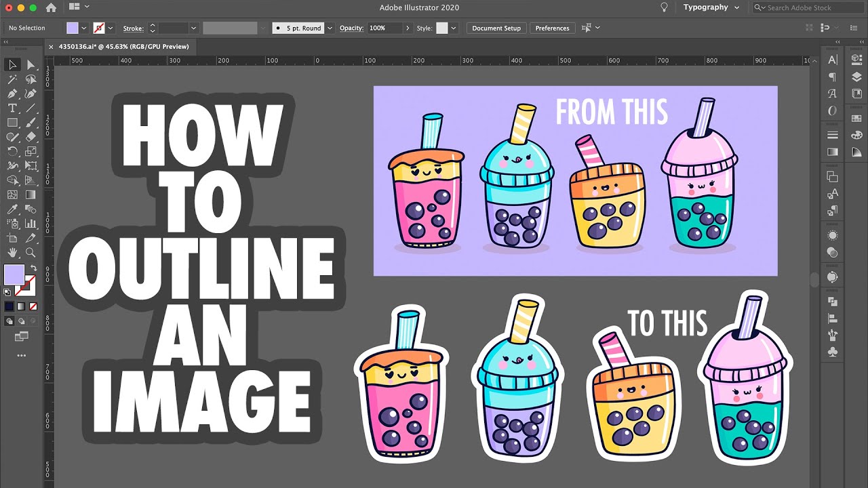The image size is (868, 488).
Task: Open the Stroke panel link
Action: coord(133,28)
